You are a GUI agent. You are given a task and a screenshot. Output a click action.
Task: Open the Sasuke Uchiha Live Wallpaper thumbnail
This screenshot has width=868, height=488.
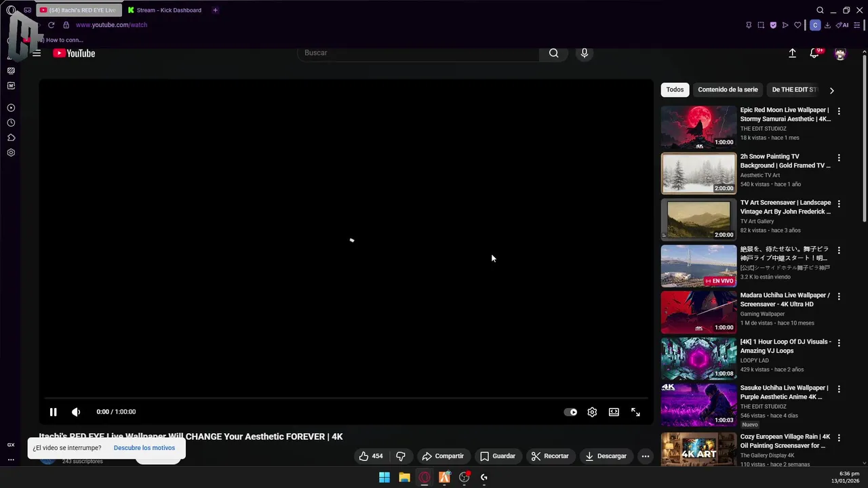(698, 405)
